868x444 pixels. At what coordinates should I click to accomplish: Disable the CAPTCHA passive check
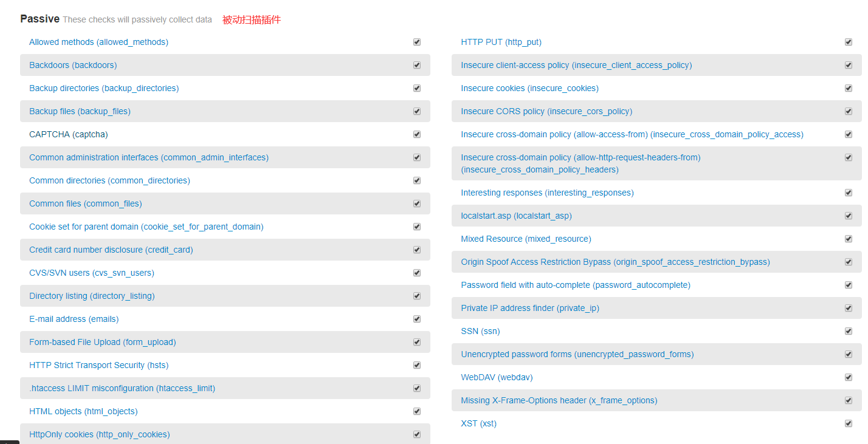pyautogui.click(x=417, y=134)
